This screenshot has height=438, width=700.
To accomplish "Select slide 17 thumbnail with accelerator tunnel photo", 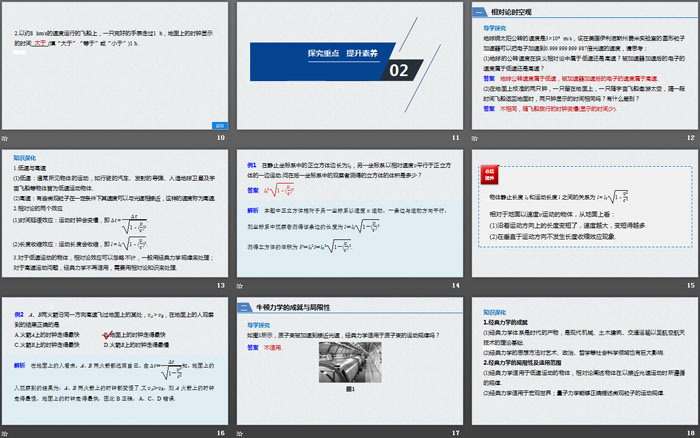I will [350, 361].
